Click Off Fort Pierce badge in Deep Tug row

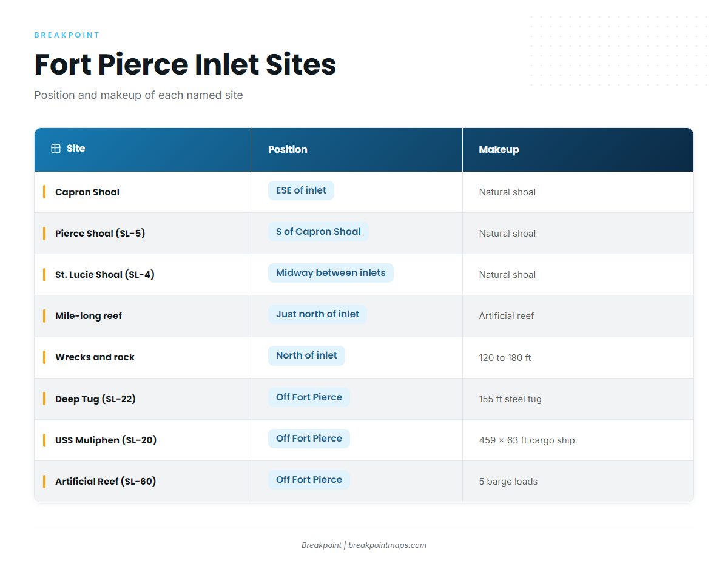(x=309, y=397)
